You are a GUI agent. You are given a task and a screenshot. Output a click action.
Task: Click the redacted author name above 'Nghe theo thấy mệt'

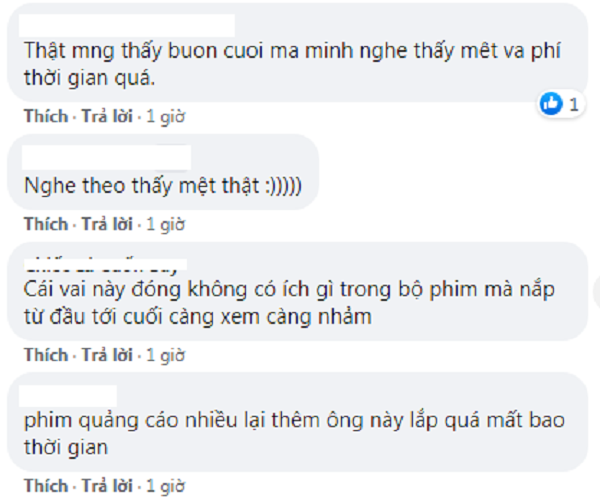[106, 157]
